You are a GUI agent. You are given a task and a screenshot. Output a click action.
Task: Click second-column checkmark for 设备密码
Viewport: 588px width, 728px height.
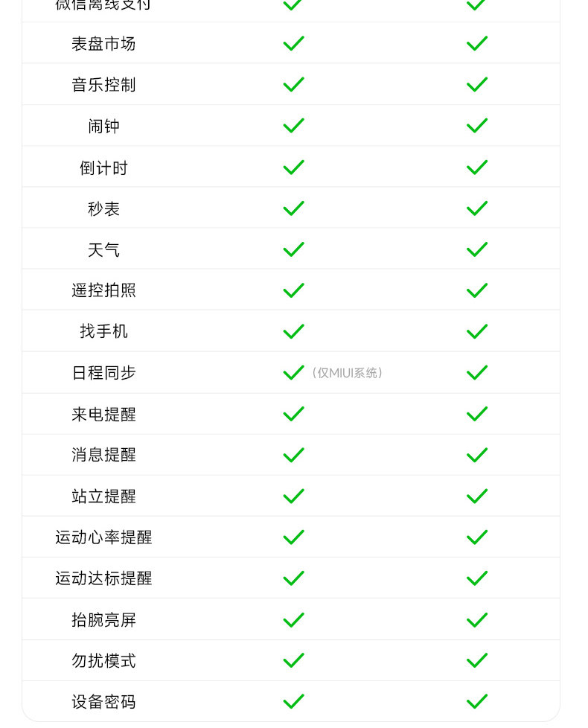[x=476, y=701]
